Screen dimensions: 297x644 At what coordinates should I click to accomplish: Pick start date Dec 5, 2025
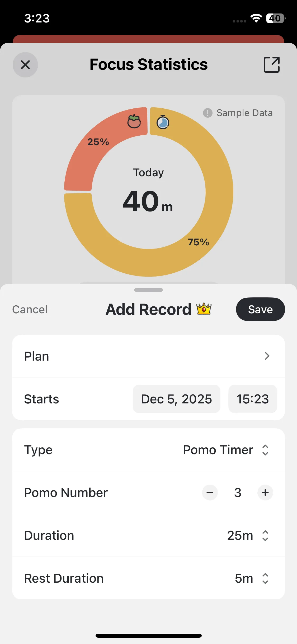pyautogui.click(x=176, y=399)
